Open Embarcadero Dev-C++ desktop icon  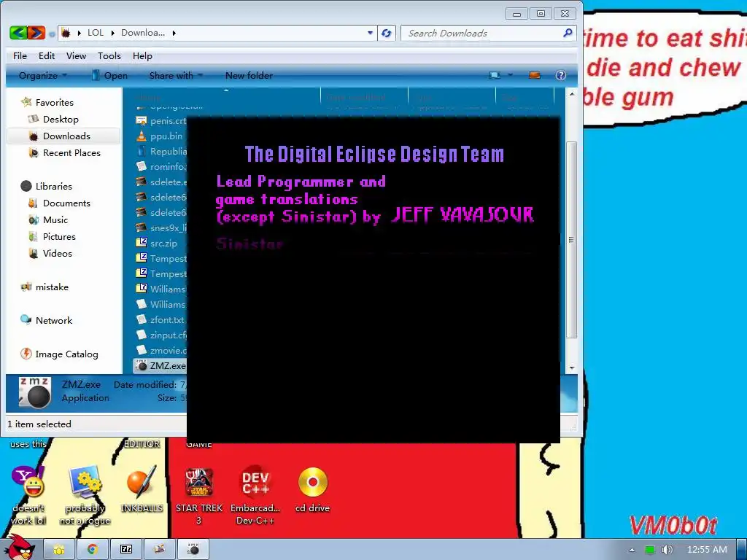(x=255, y=482)
